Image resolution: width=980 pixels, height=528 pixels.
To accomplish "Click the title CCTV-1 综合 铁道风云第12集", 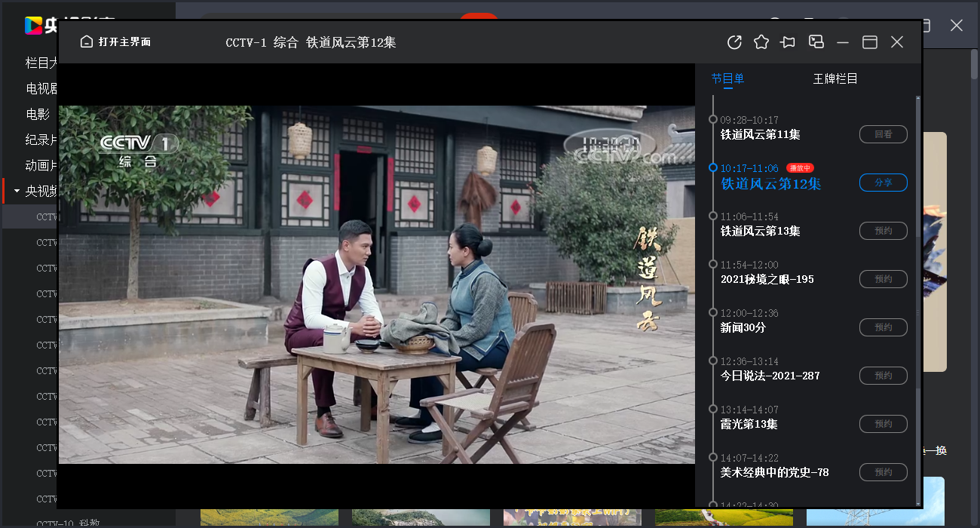I will coord(311,43).
